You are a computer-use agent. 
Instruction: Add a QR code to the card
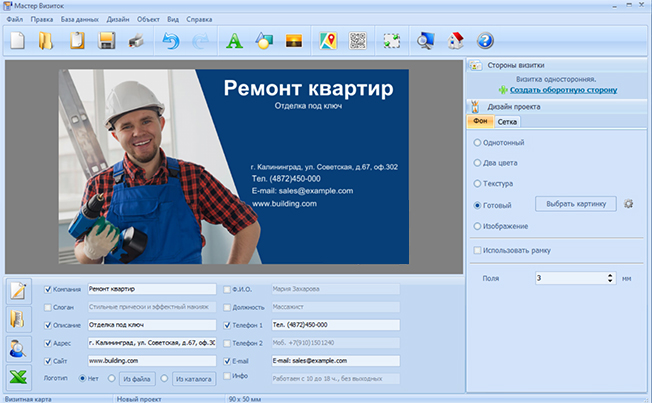(358, 41)
